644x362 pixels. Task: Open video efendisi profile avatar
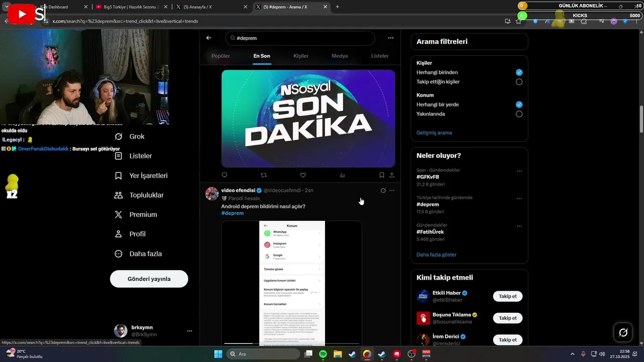(x=212, y=194)
